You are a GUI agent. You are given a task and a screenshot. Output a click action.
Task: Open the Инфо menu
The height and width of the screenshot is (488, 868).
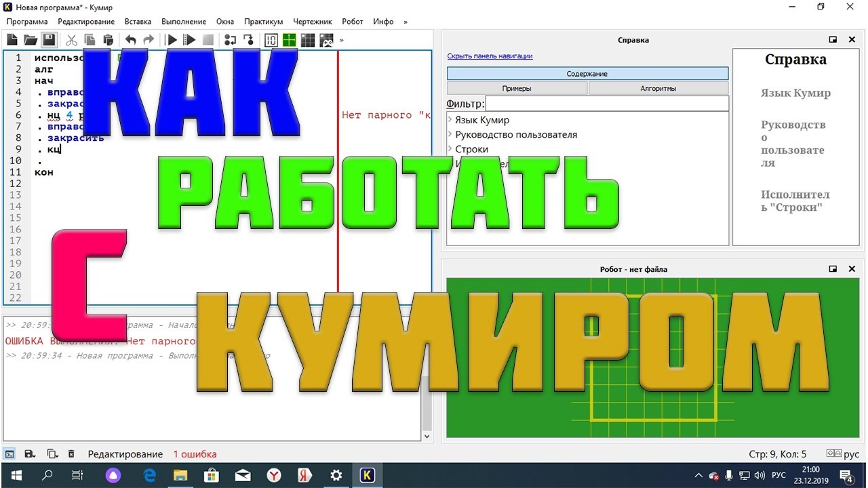click(x=383, y=22)
